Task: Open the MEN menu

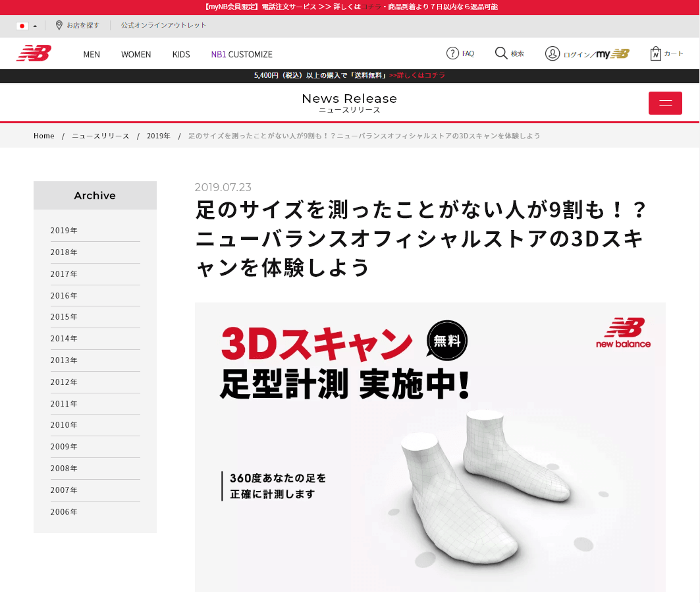Action: (92, 55)
